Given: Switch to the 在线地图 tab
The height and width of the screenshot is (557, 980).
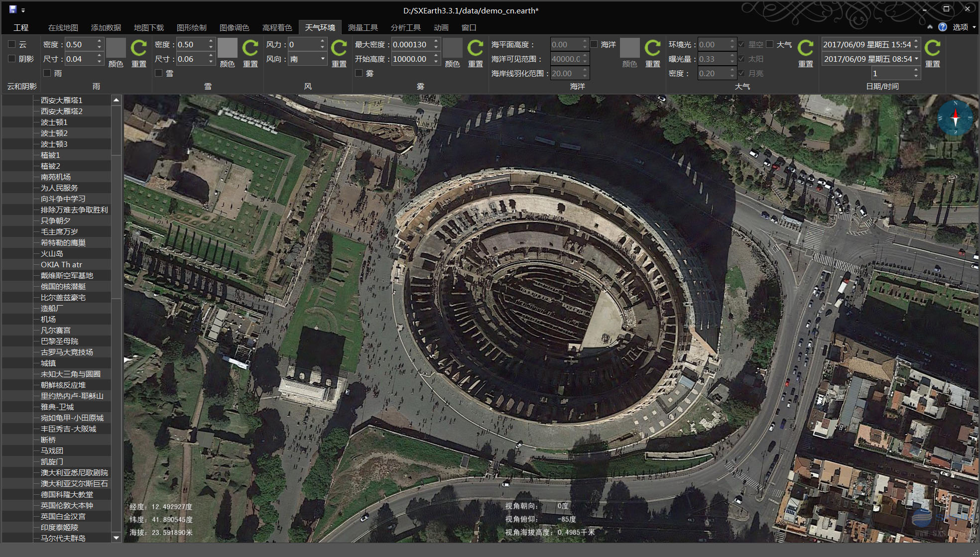Looking at the screenshot, I should pyautogui.click(x=63, y=27).
